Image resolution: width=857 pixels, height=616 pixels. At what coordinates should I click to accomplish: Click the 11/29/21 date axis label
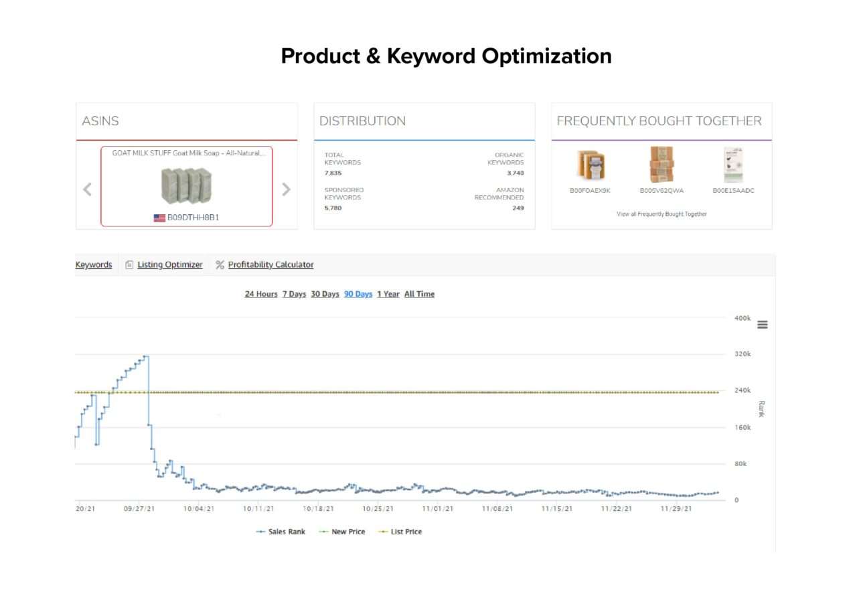pos(676,509)
